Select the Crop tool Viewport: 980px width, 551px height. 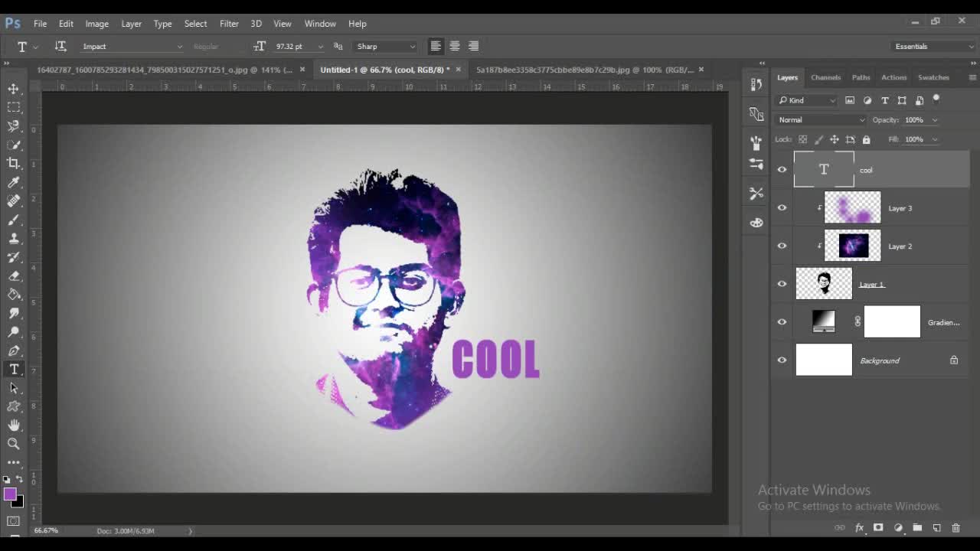[x=14, y=163]
